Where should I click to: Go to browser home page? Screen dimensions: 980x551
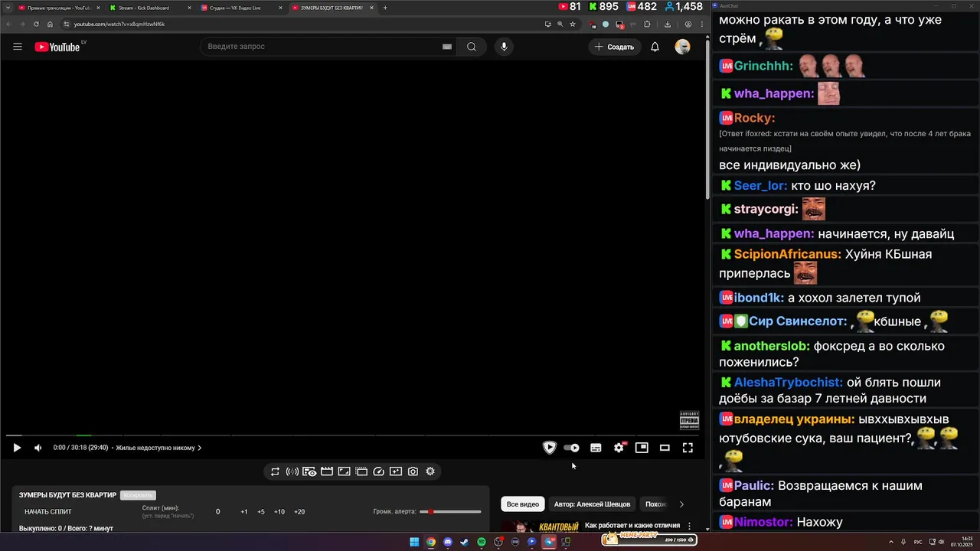click(50, 24)
